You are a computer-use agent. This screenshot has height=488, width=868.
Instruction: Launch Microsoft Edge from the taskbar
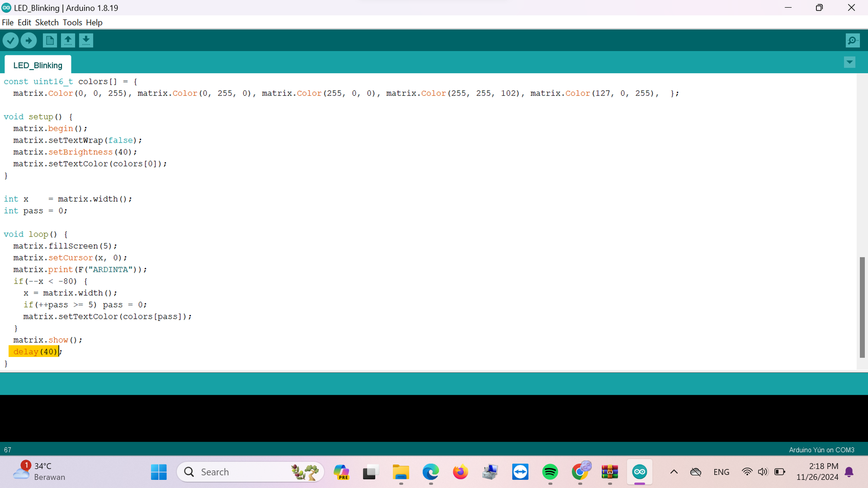pos(431,472)
